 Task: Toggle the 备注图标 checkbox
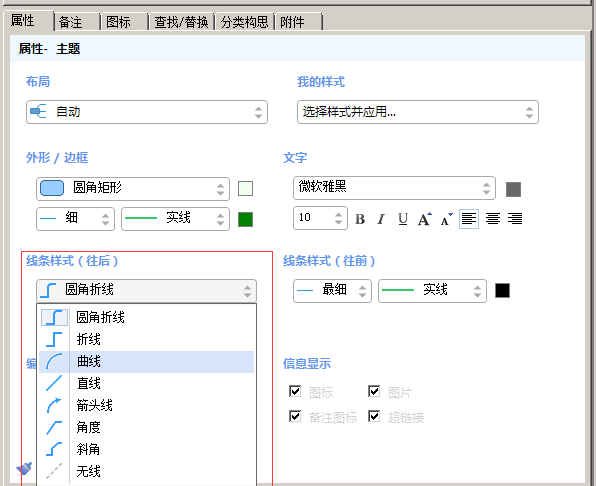pyautogui.click(x=295, y=416)
